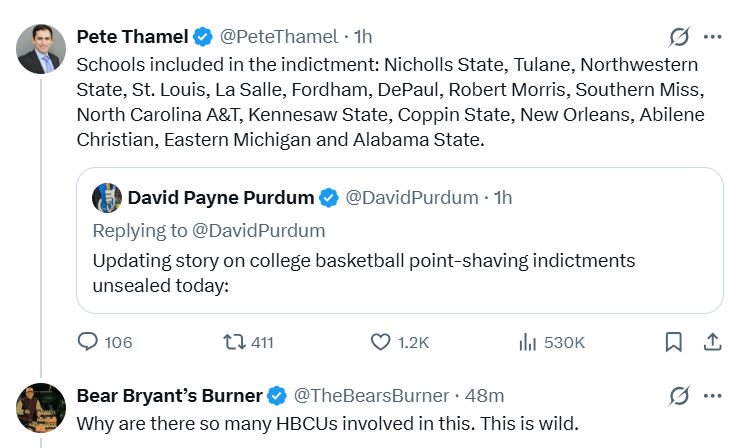Viewport: 739px width, 448px height.
Task: Like Pete Thamel's tweet
Action: pos(380,342)
